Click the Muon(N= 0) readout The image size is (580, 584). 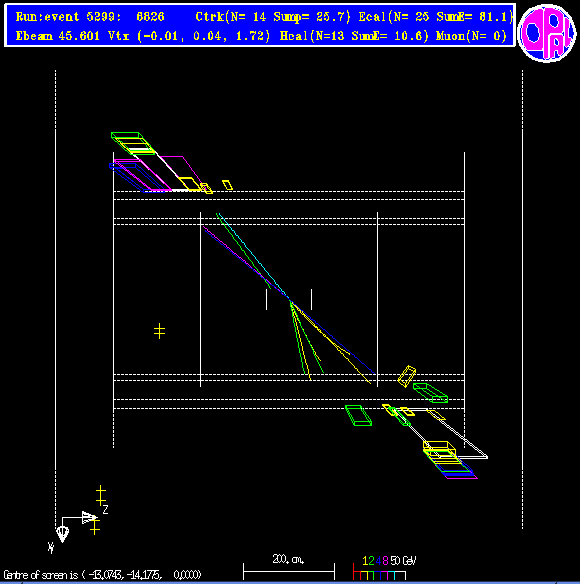471,36
